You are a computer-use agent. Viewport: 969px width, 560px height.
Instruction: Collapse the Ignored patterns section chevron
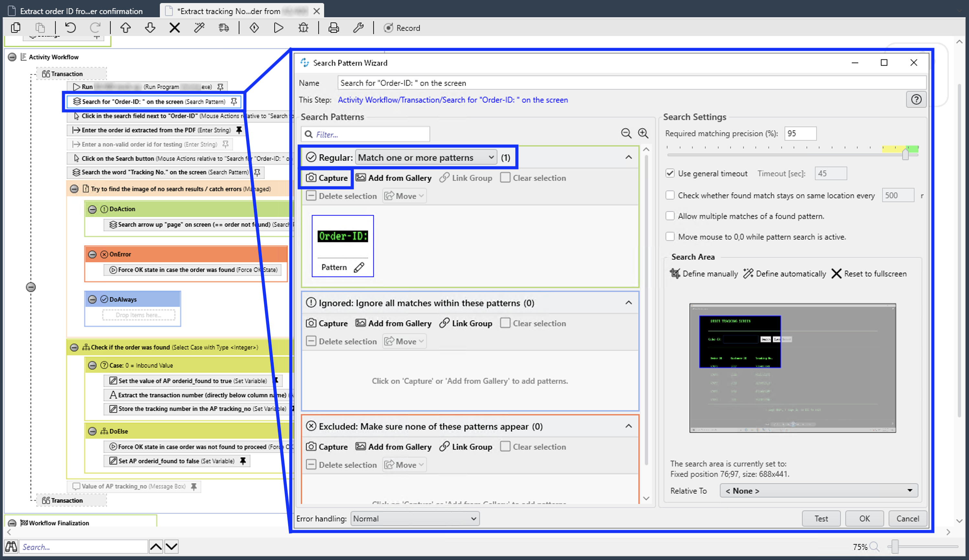pos(628,303)
